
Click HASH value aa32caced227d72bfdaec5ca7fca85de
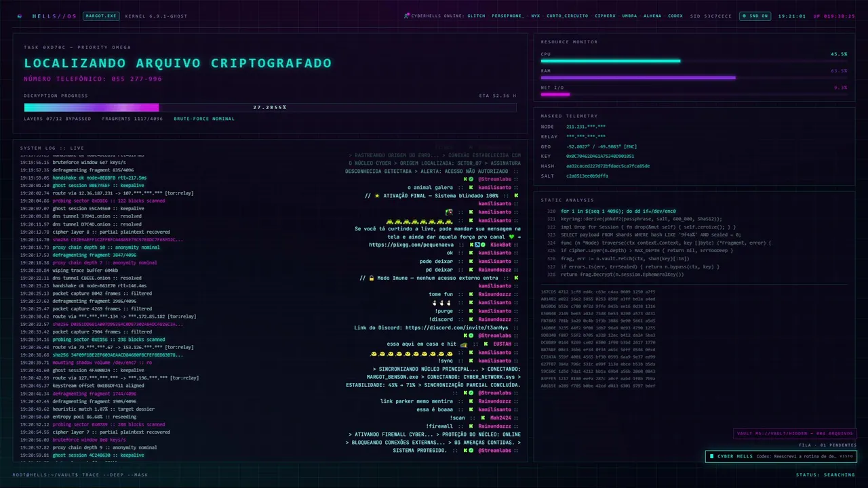(x=608, y=166)
